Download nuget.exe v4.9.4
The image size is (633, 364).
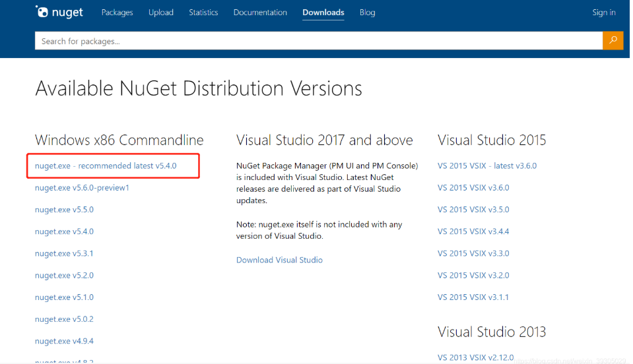pos(64,341)
